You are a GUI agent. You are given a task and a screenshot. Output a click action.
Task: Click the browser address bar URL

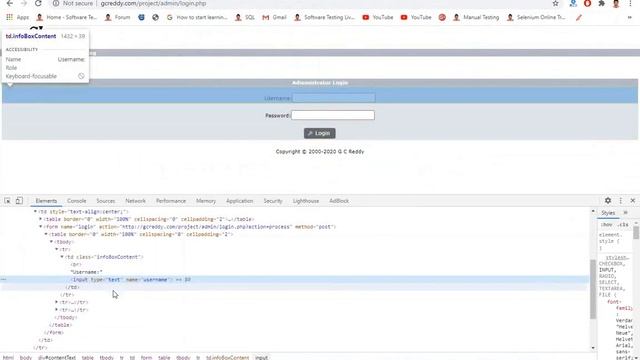(x=153, y=3)
